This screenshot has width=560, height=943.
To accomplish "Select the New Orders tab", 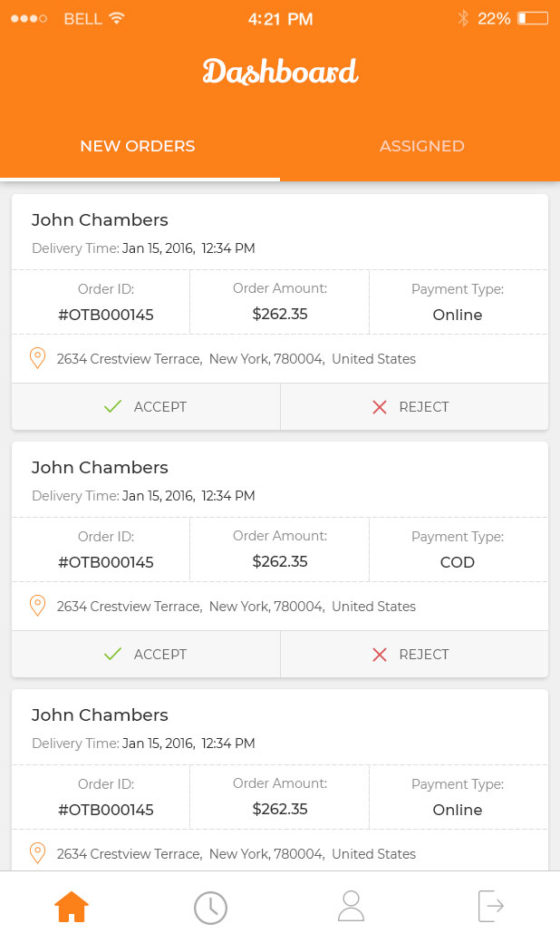I will pos(138,146).
